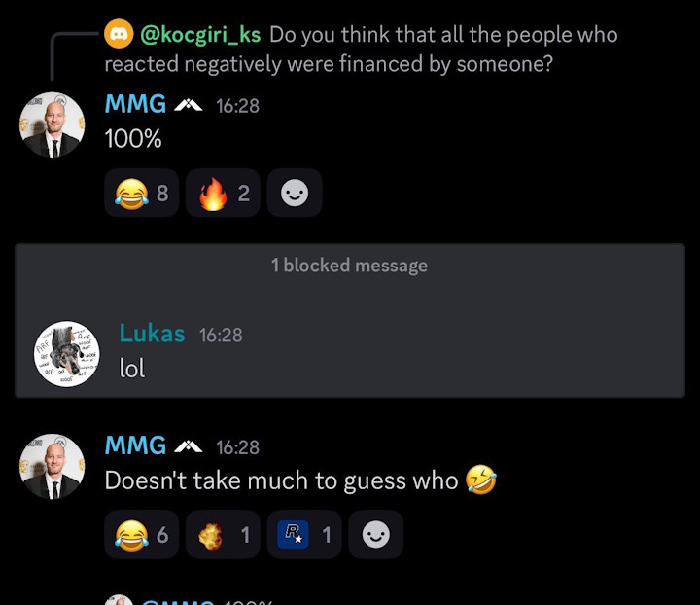Toggle the laughing emoji reaction with 8 votes

click(142, 194)
